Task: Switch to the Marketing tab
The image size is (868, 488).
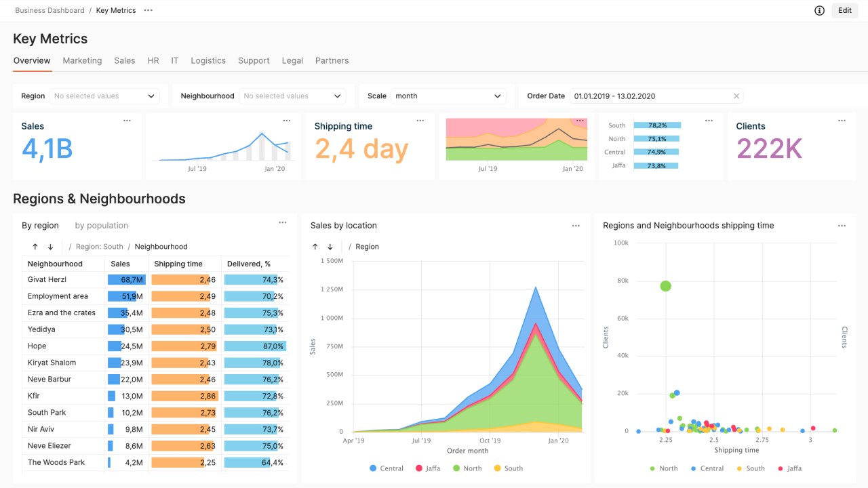Action: [82, 60]
